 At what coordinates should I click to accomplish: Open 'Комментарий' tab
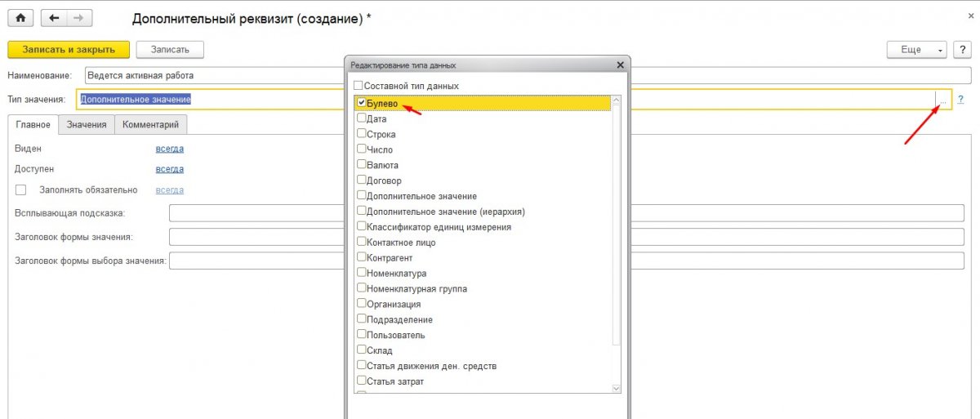[x=150, y=124]
